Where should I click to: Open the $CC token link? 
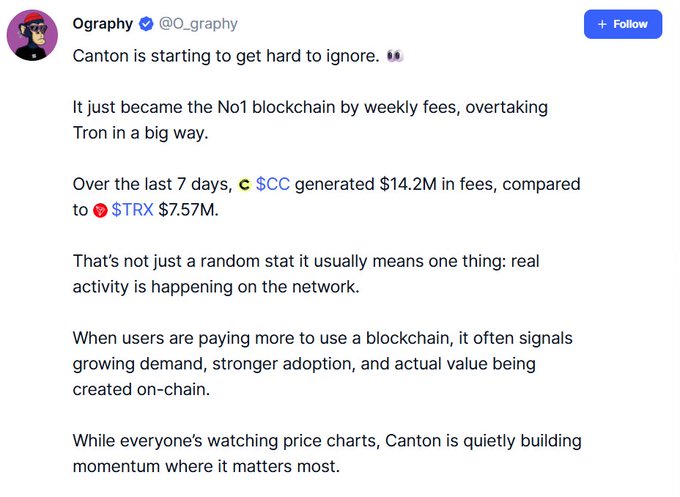[x=272, y=184]
